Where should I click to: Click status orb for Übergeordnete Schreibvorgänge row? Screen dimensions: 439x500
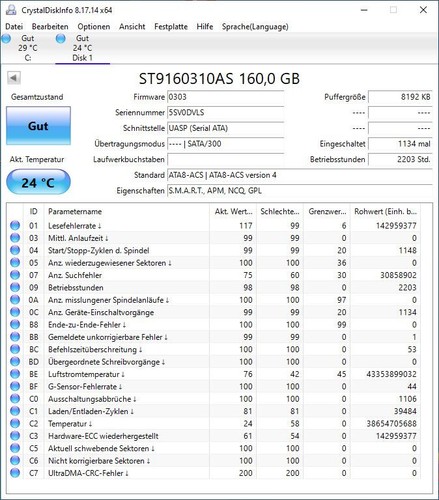(15, 362)
